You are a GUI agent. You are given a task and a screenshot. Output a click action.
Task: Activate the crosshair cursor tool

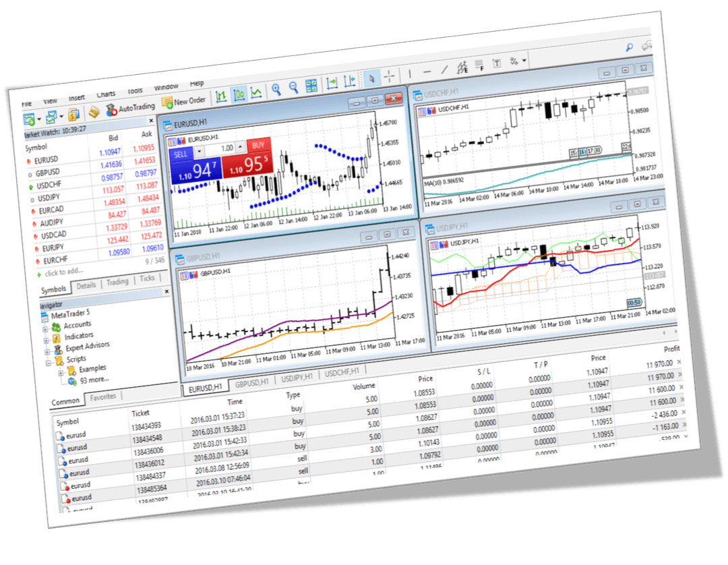tap(390, 76)
